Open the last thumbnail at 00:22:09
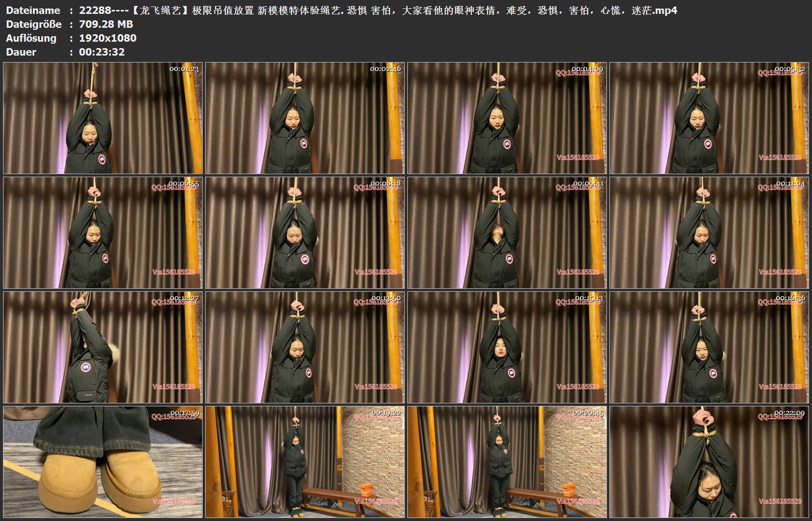Image resolution: width=812 pixels, height=521 pixels. (709, 462)
